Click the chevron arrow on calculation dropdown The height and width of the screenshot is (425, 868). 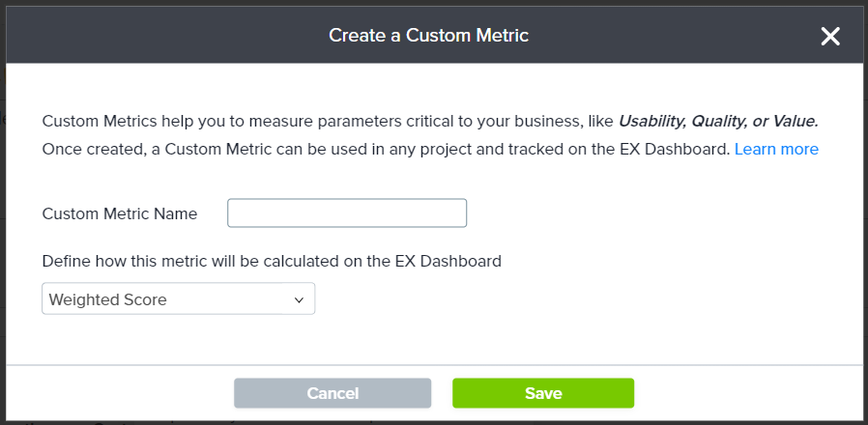(x=299, y=300)
